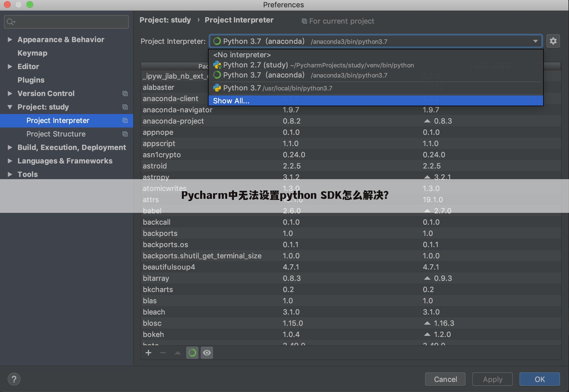Click the search magnifier icon
This screenshot has width=569, height=392.
pos(11,22)
